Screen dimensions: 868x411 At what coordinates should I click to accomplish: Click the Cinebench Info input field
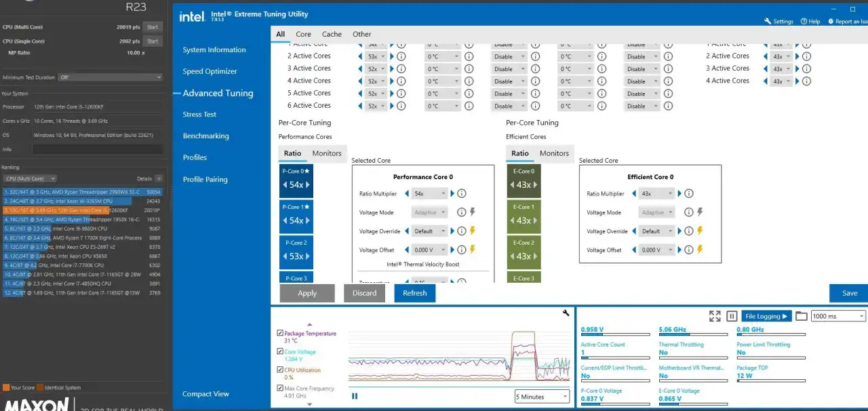(x=97, y=149)
